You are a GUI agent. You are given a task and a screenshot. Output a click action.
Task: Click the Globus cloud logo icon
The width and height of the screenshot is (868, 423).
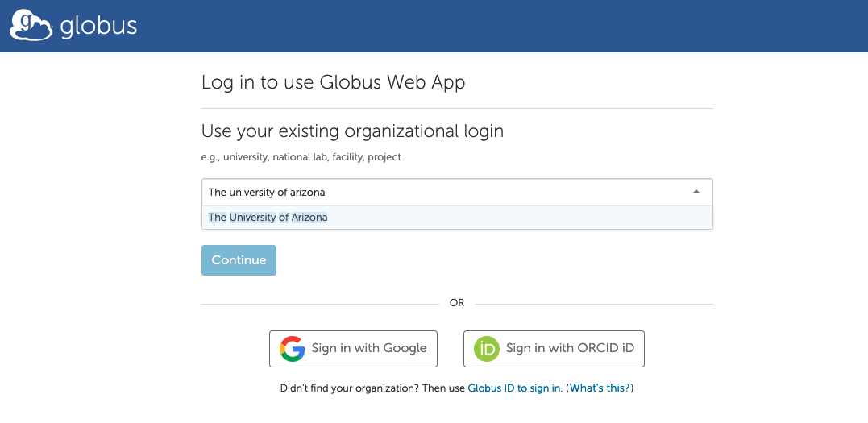point(31,26)
